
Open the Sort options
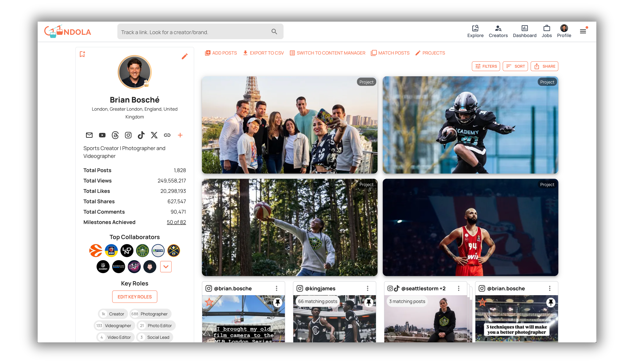(515, 66)
